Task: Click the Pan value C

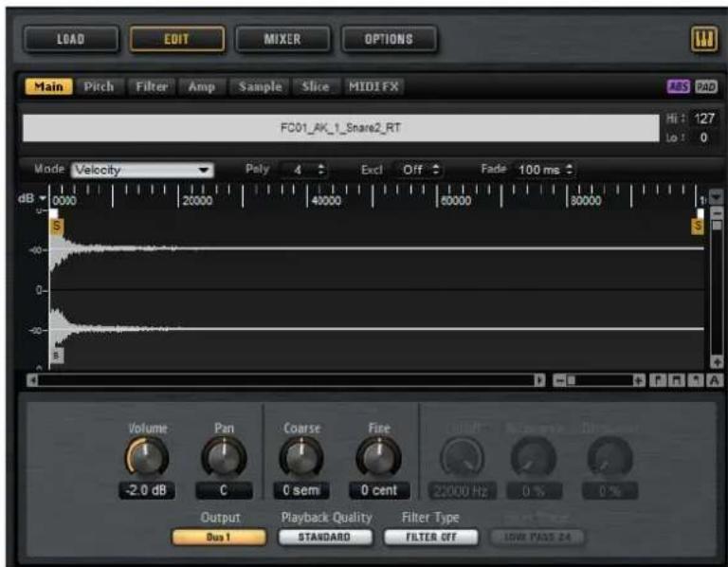Action: (224, 490)
